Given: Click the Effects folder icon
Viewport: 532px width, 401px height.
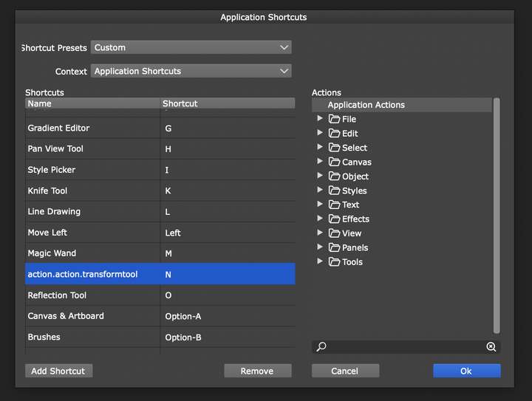Looking at the screenshot, I should pyautogui.click(x=334, y=219).
